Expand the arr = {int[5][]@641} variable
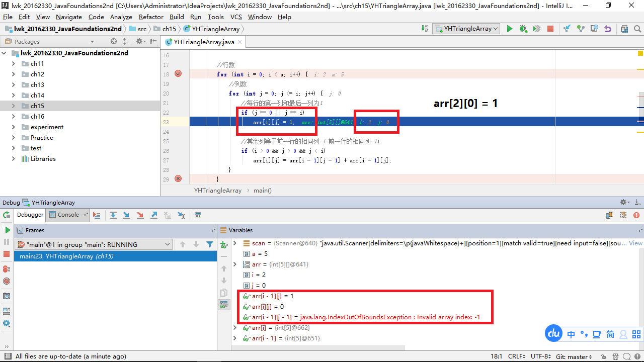The height and width of the screenshot is (362, 644). click(234, 264)
